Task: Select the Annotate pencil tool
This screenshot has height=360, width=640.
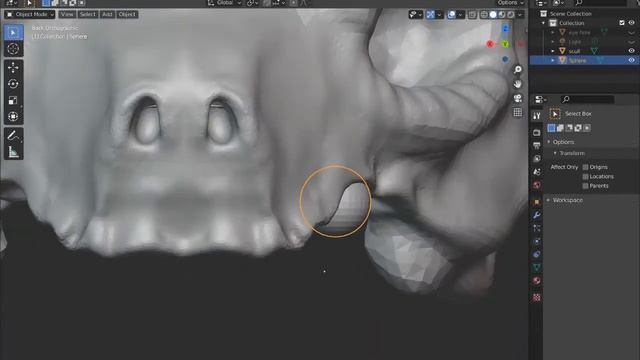Action: tap(13, 136)
